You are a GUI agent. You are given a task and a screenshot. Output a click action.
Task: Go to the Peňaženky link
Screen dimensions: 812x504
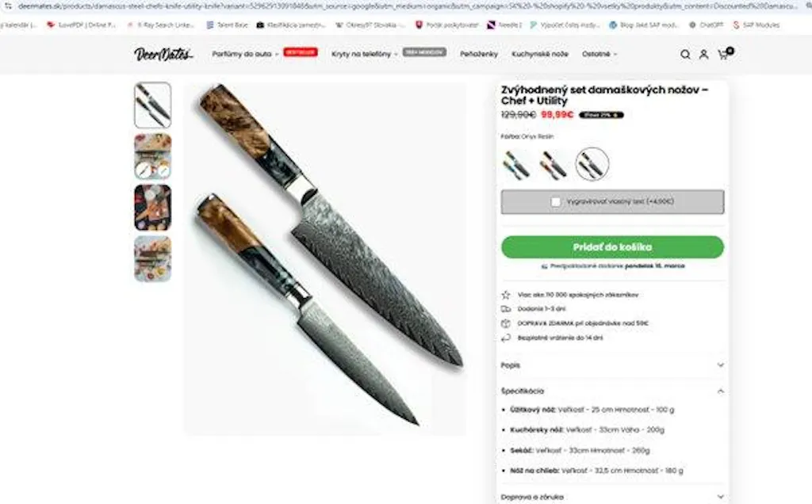click(478, 54)
